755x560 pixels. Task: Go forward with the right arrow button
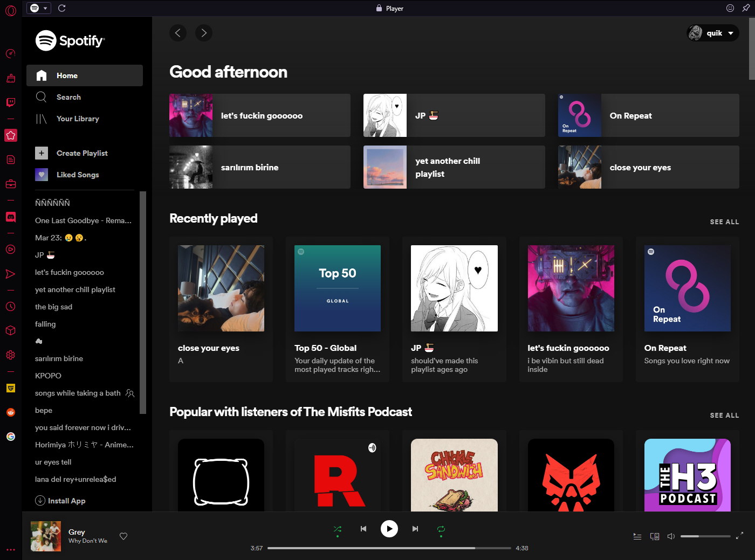pos(204,33)
